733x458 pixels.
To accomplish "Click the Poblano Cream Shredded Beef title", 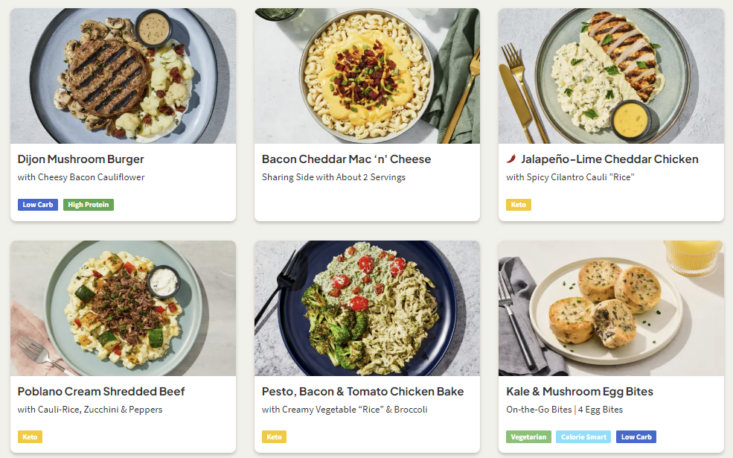I will [x=101, y=391].
